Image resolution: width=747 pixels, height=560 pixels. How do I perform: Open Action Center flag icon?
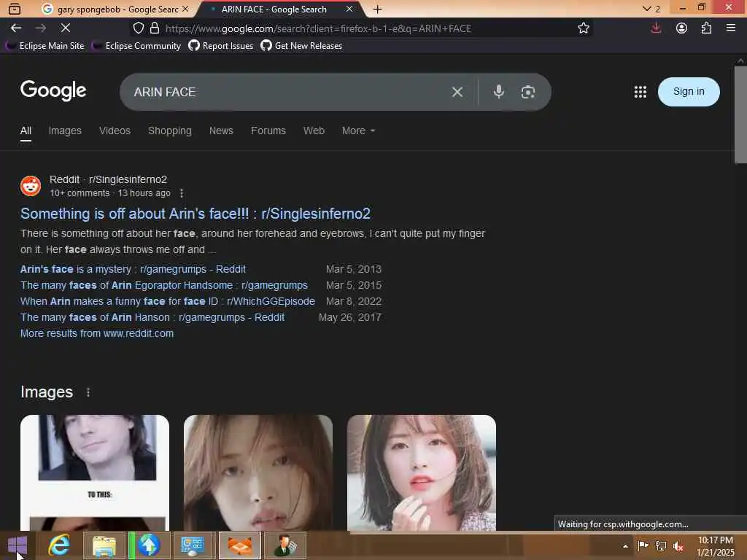643,545
